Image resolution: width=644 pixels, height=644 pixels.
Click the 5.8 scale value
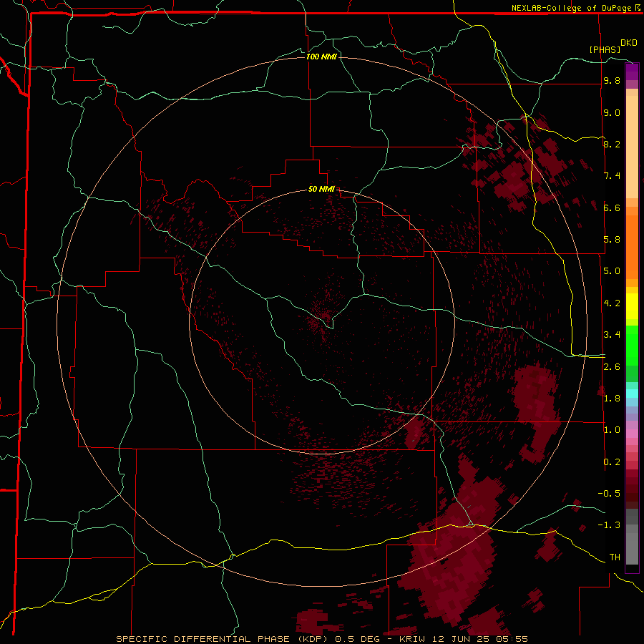tap(612, 239)
